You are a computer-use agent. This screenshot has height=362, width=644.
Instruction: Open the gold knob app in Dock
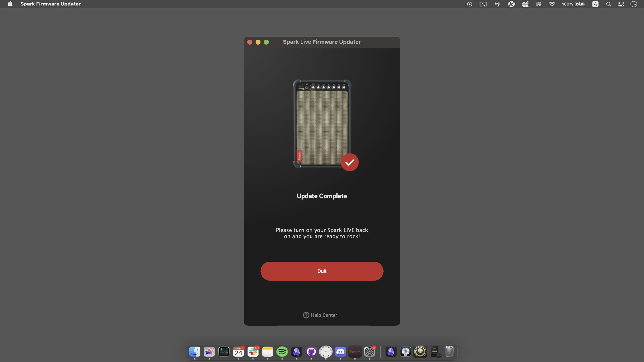tap(420, 352)
